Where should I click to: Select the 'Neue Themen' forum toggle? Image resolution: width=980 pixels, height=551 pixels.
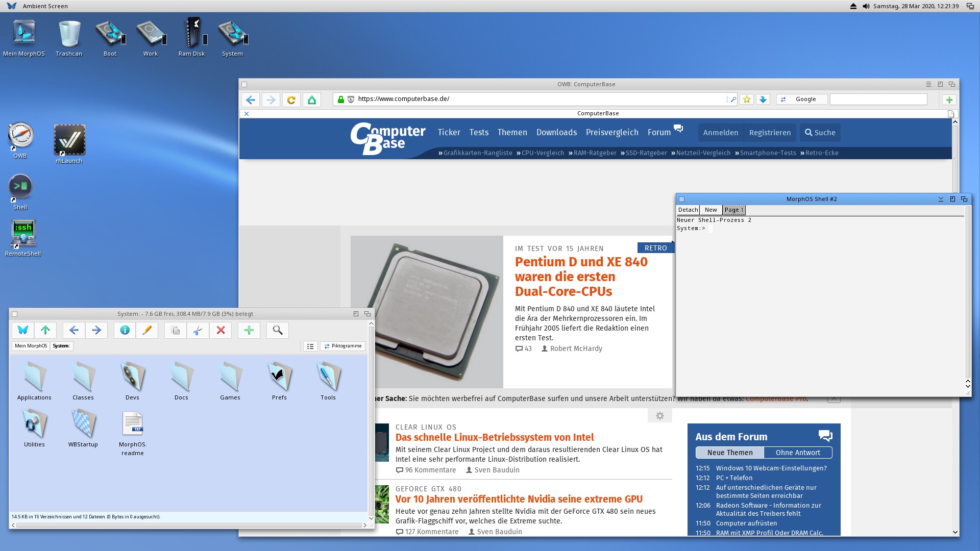point(729,453)
